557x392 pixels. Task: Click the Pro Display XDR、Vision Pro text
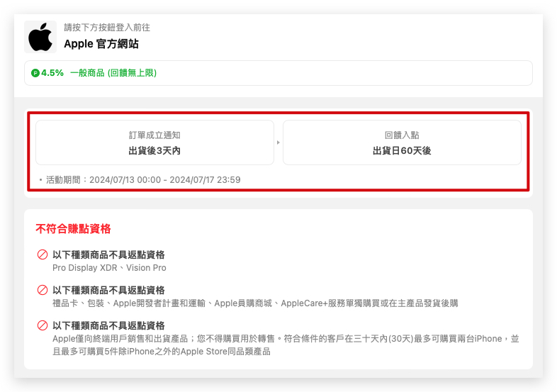point(109,268)
